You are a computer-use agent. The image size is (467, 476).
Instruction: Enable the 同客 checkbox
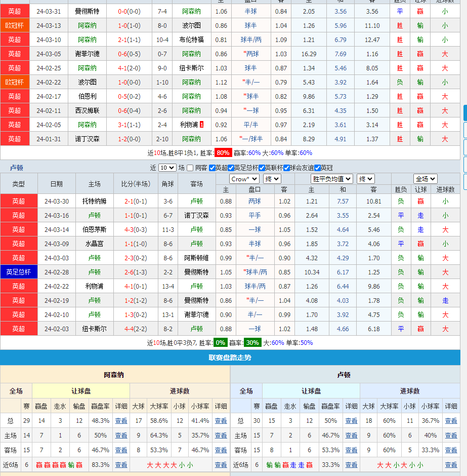(190, 168)
